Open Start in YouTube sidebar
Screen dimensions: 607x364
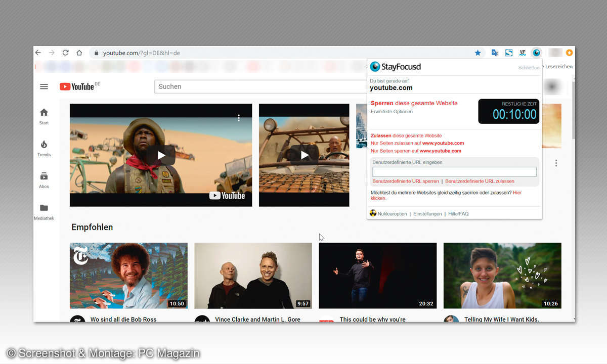click(44, 116)
